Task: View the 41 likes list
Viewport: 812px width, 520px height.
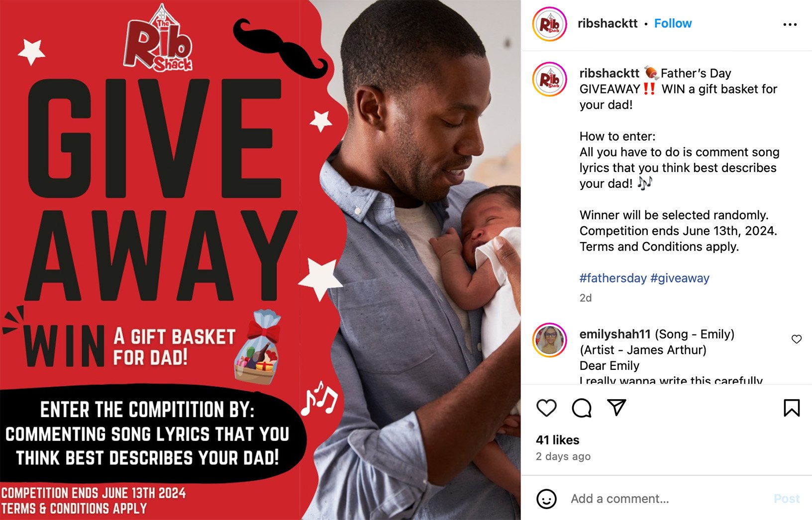Action: 558,440
